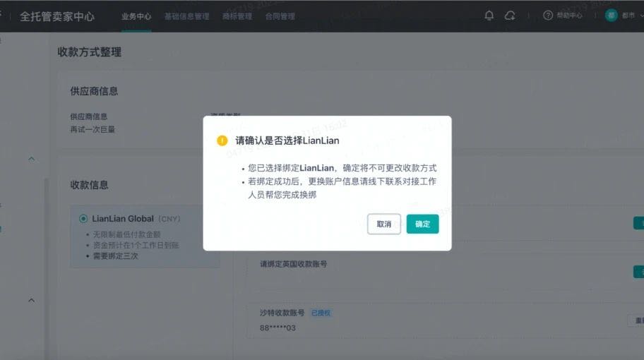Click the 取消 cancel button
This screenshot has width=644, height=360.
pos(384,224)
